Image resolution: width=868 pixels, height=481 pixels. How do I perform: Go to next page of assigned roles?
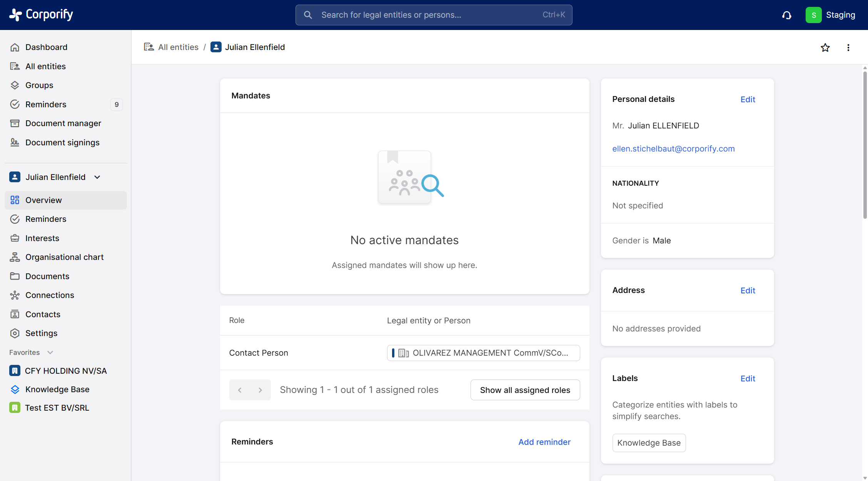pos(260,390)
